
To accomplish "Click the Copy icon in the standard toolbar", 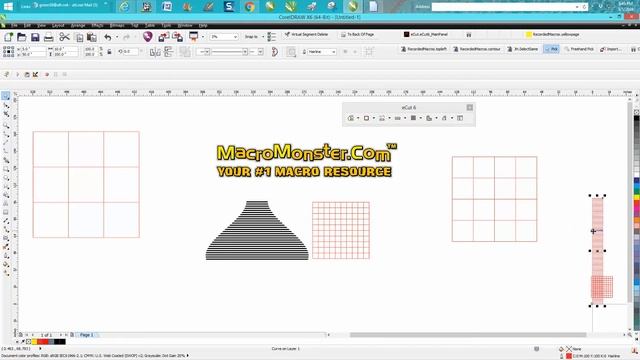I will [x=79, y=38].
